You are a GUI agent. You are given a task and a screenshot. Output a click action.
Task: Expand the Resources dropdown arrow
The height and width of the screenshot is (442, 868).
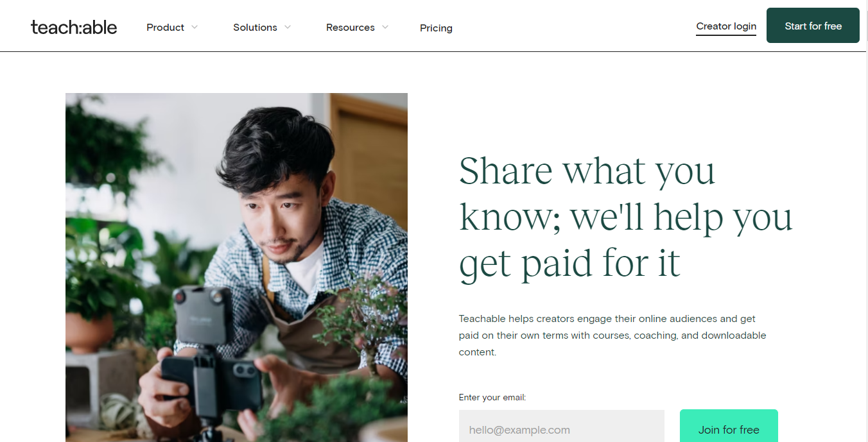tap(385, 27)
